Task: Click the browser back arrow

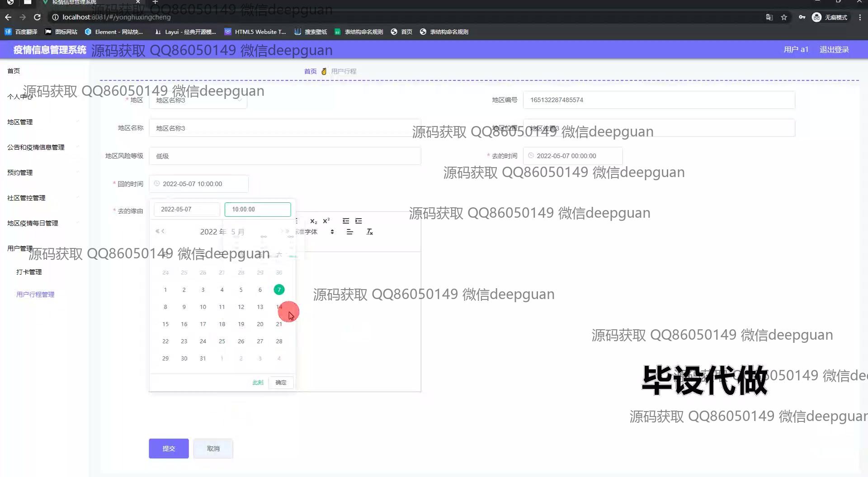Action: (x=8, y=17)
